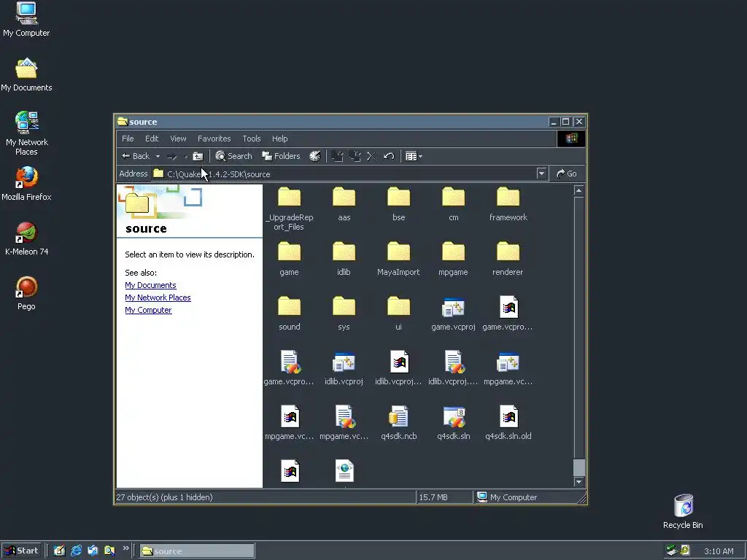Open the Favorites menu
The height and width of the screenshot is (560, 747).
pyautogui.click(x=214, y=139)
